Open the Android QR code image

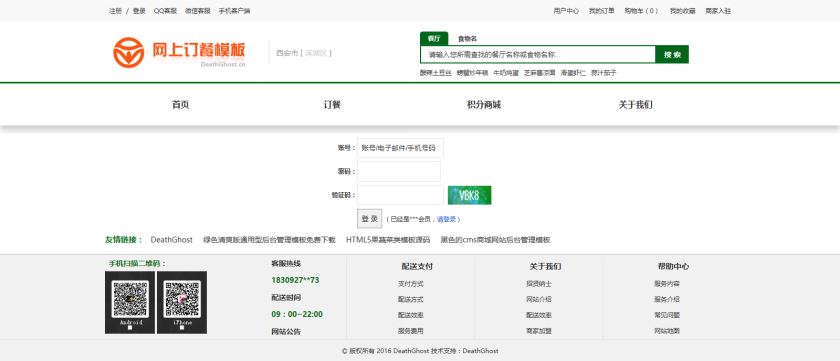130,302
